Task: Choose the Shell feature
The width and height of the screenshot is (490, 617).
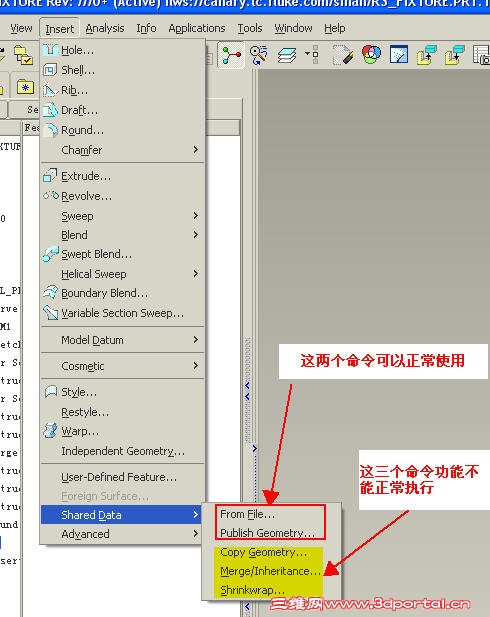Action: coord(123,70)
